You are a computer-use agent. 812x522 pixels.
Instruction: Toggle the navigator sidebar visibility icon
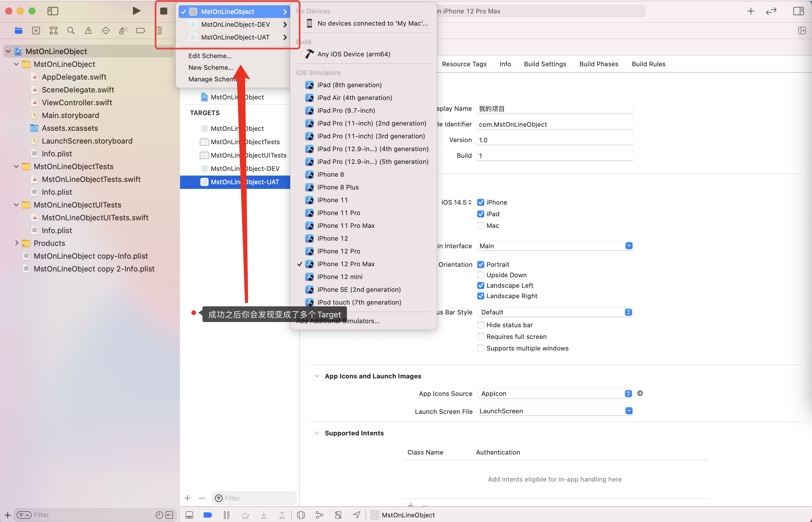(53, 11)
